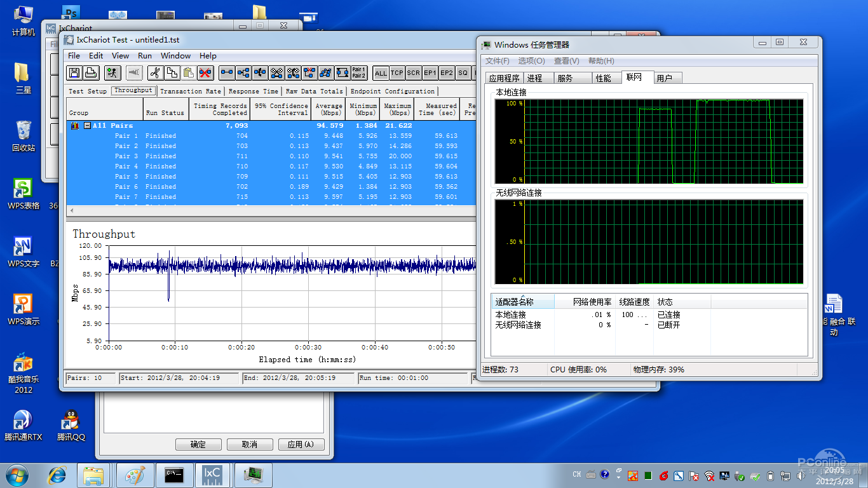This screenshot has width=868, height=488.
Task: Open 回收站 desktop icon
Action: [x=24, y=136]
